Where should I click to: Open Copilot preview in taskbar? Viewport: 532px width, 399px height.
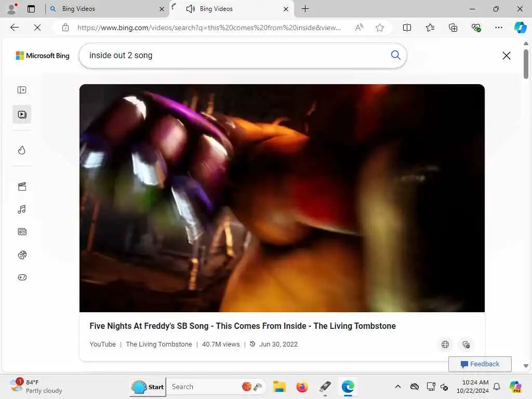pyautogui.click(x=515, y=387)
